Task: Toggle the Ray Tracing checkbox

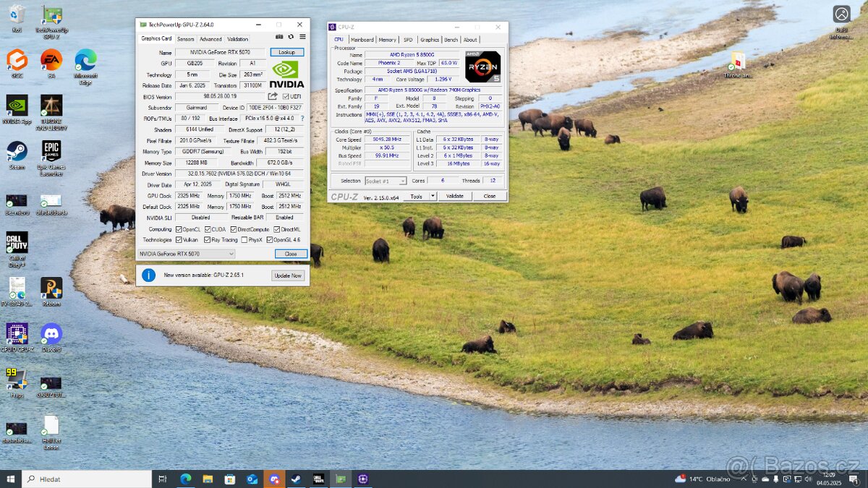Action: 208,239
